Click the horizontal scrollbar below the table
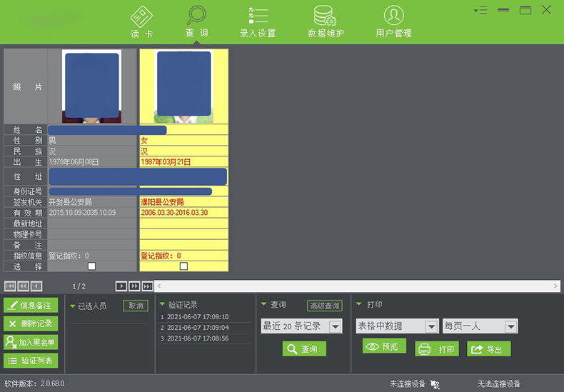 (x=357, y=286)
